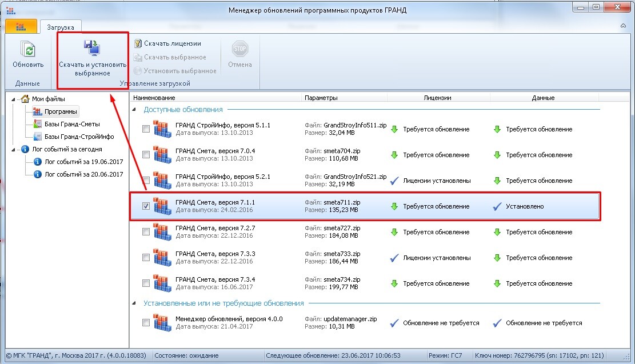Image resolution: width=635 pixels, height=364 pixels.
Task: Click license checkmark for GrandStroyInfo521.zip row
Action: tap(394, 181)
